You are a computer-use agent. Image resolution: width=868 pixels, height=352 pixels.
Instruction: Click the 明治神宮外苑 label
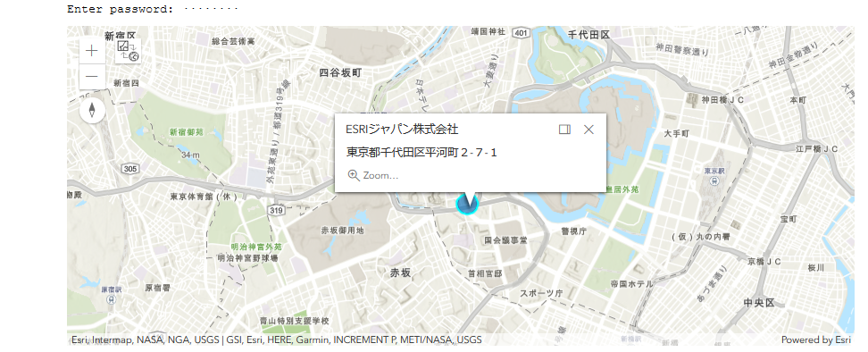[x=256, y=247]
